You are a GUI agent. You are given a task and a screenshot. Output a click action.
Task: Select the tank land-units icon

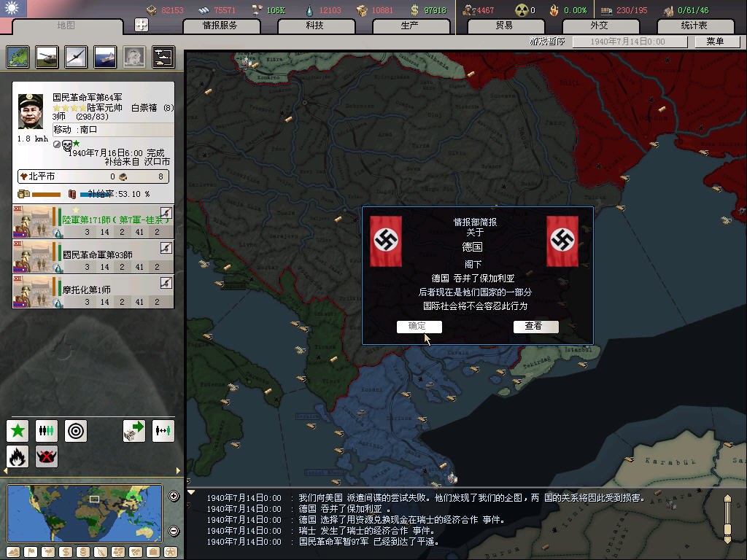(x=47, y=57)
